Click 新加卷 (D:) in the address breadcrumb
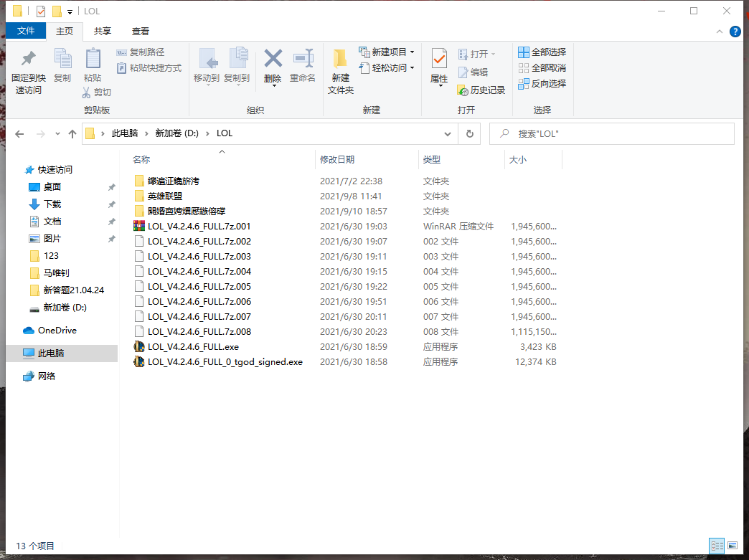 [176, 133]
